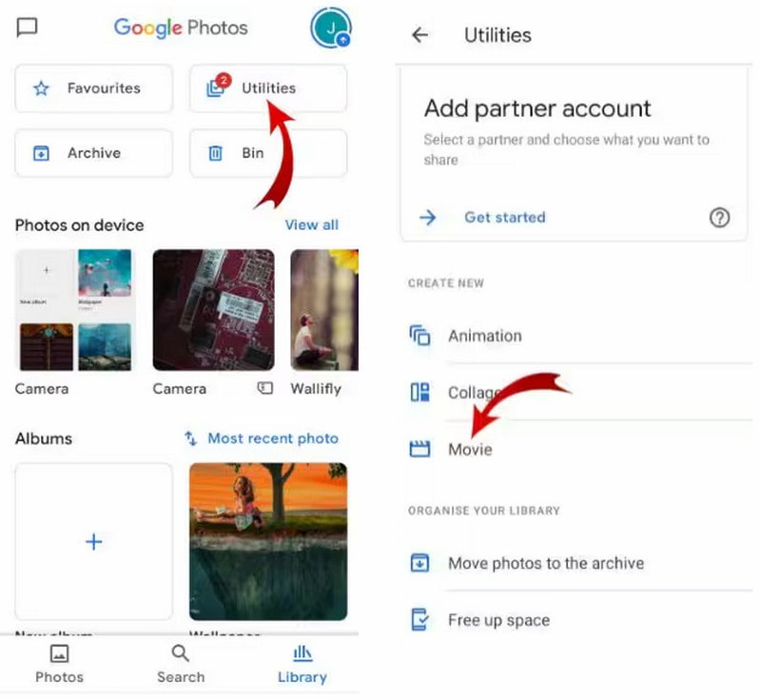
Task: Tap the profile avatar in Google Photos
Action: pos(330,29)
